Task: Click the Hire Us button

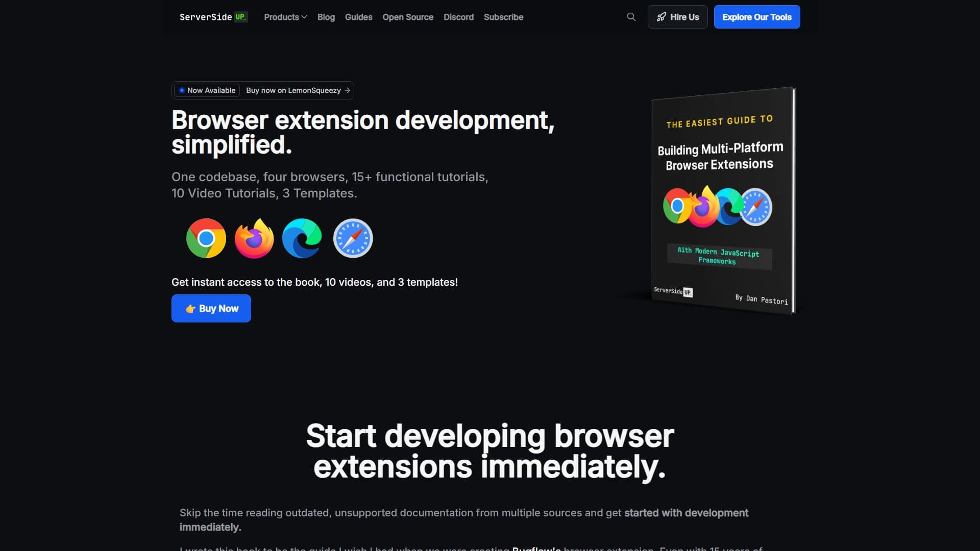Action: pos(677,17)
